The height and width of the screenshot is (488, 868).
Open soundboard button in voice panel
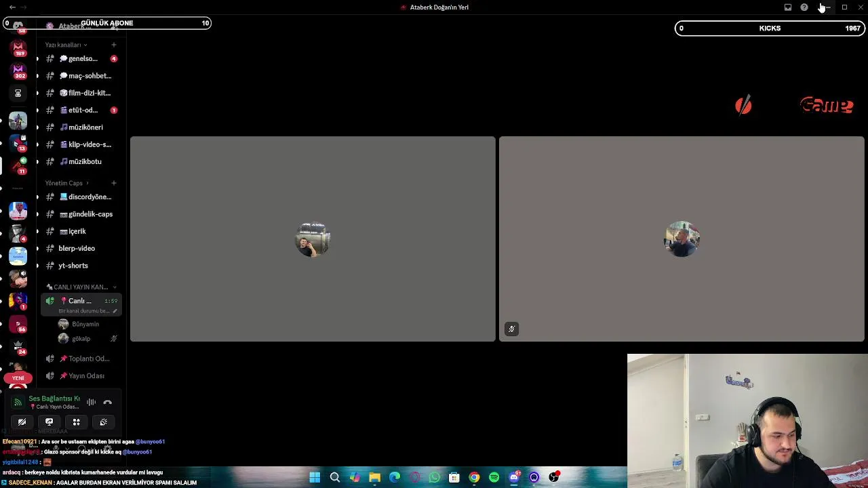pos(103,422)
